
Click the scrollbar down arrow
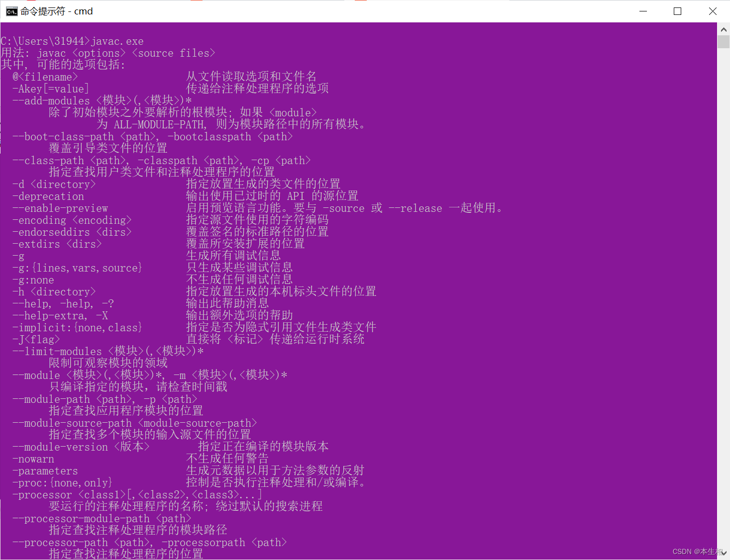(x=724, y=553)
